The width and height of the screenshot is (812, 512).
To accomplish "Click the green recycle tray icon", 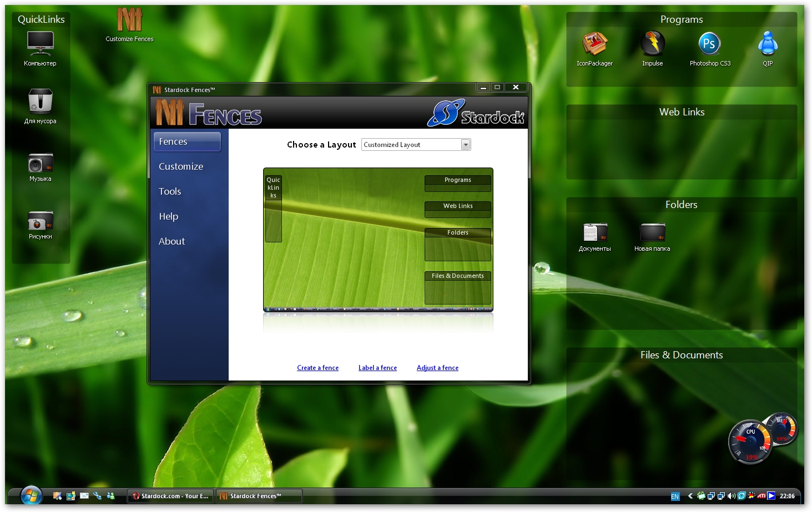I will click(701, 496).
